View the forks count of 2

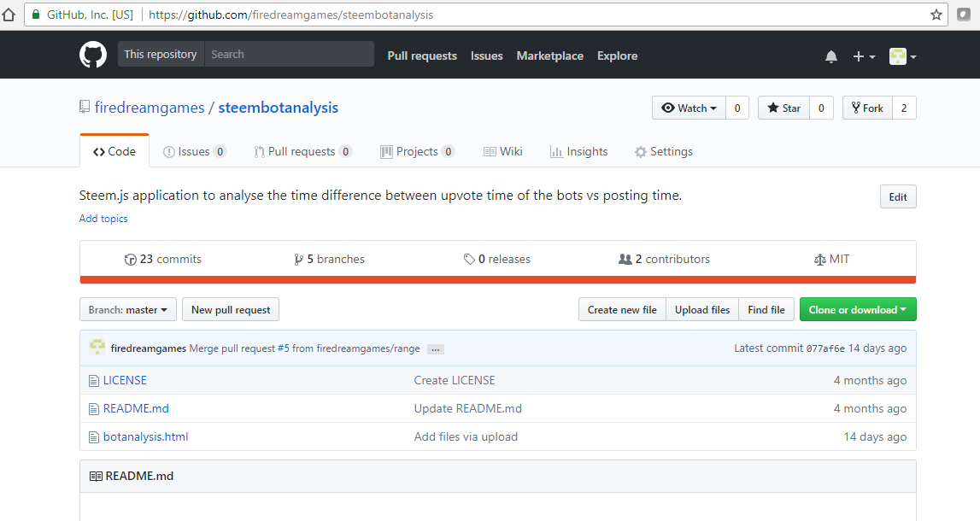(904, 108)
